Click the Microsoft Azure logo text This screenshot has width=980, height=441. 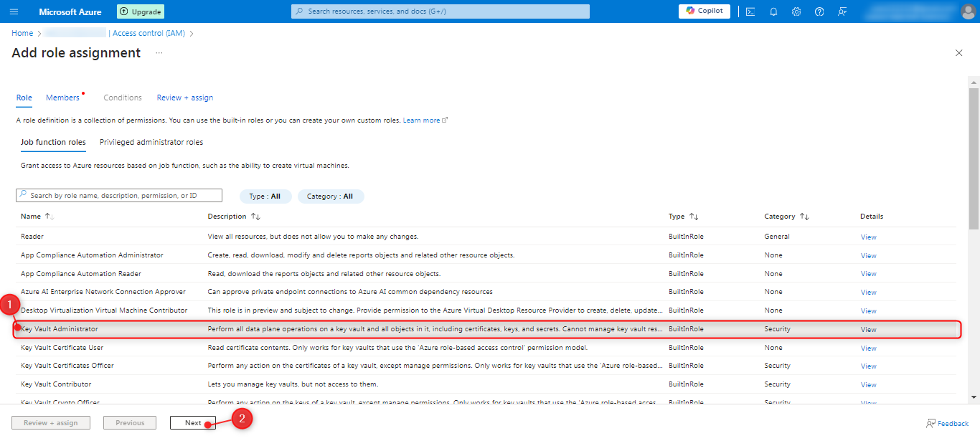coord(70,11)
